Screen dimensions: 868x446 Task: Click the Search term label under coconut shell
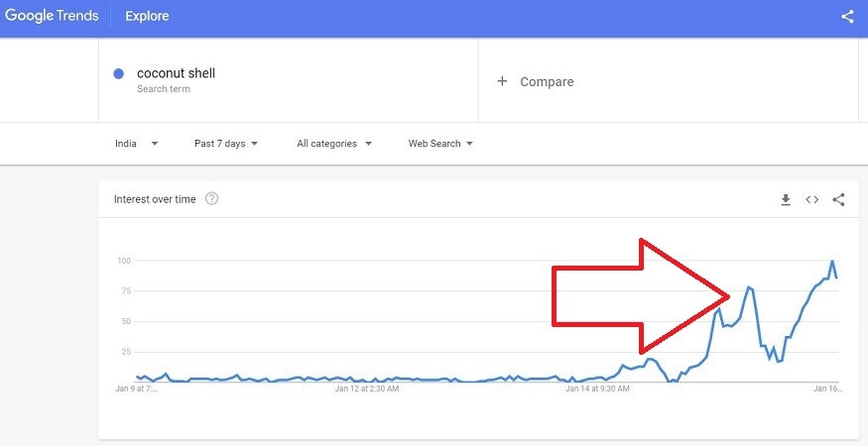coord(164,89)
